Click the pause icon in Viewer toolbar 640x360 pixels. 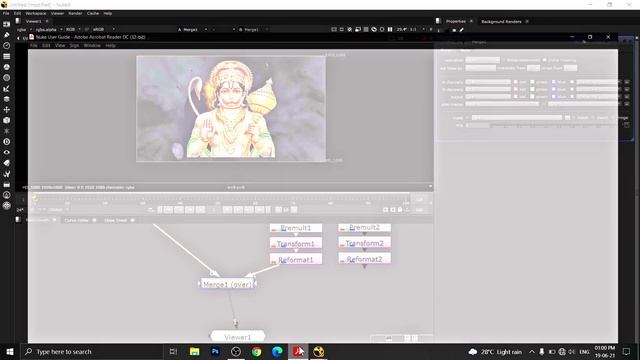[x=390, y=29]
